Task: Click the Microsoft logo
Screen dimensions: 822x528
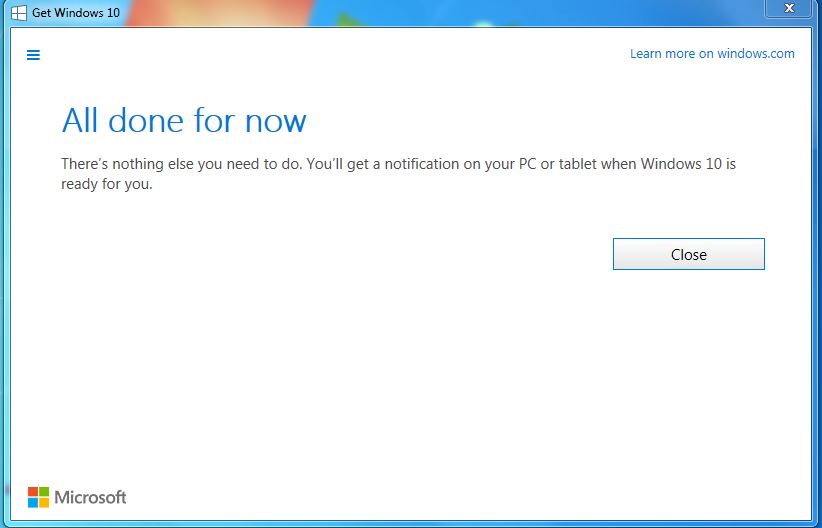Action: [x=77, y=497]
